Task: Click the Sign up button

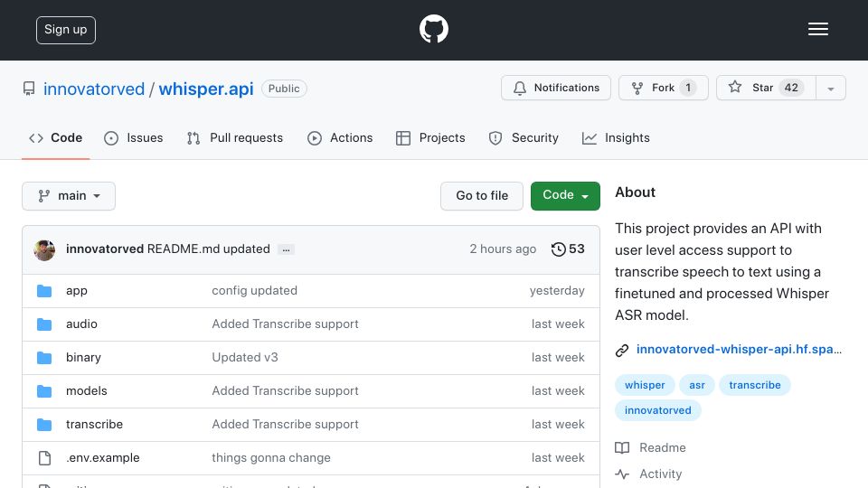Action: coord(66,30)
